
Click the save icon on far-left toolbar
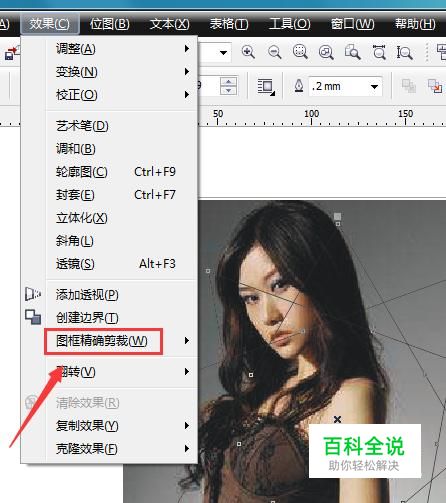click(11, 53)
